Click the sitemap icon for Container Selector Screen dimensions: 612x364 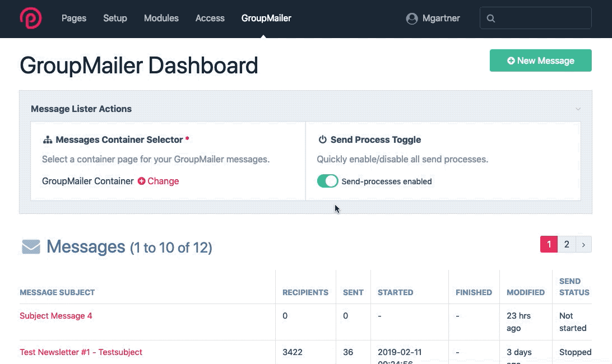click(x=48, y=140)
